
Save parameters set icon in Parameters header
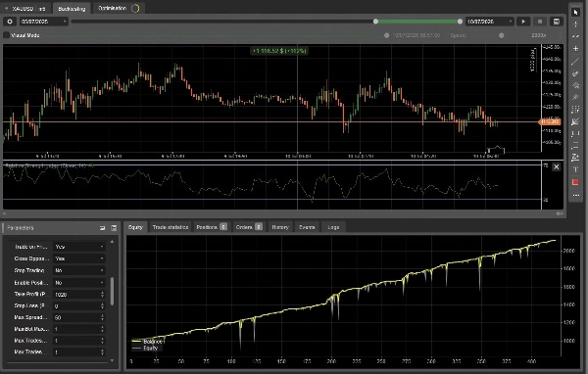pyautogui.click(x=114, y=228)
